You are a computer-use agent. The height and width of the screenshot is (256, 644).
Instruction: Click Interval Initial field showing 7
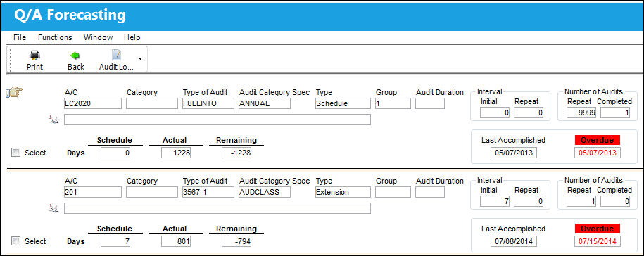click(495, 201)
